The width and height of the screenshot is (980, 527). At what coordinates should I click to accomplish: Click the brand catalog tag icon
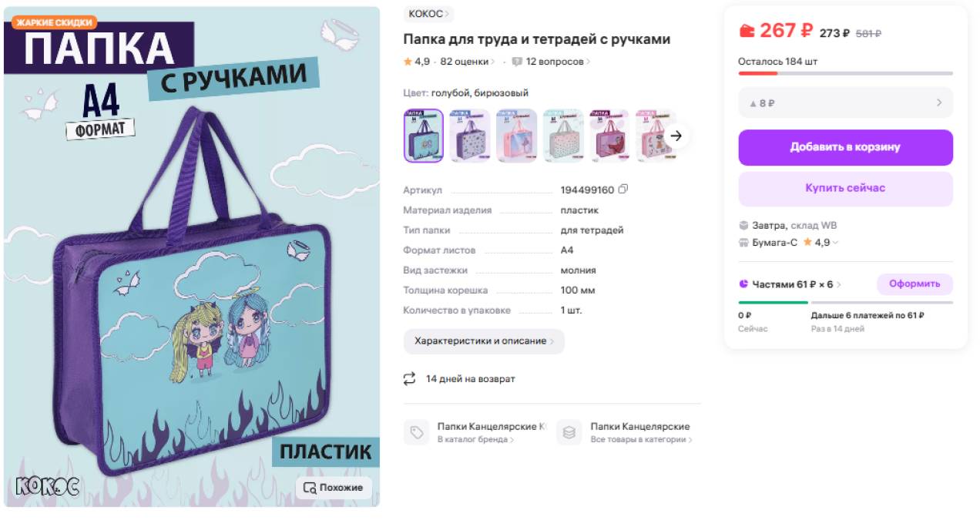coord(417,432)
